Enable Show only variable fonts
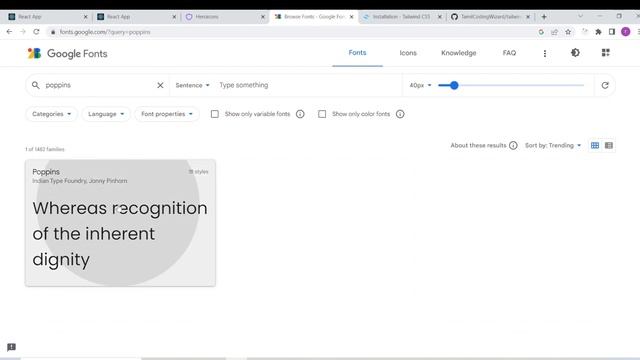640x360 pixels. coord(215,114)
